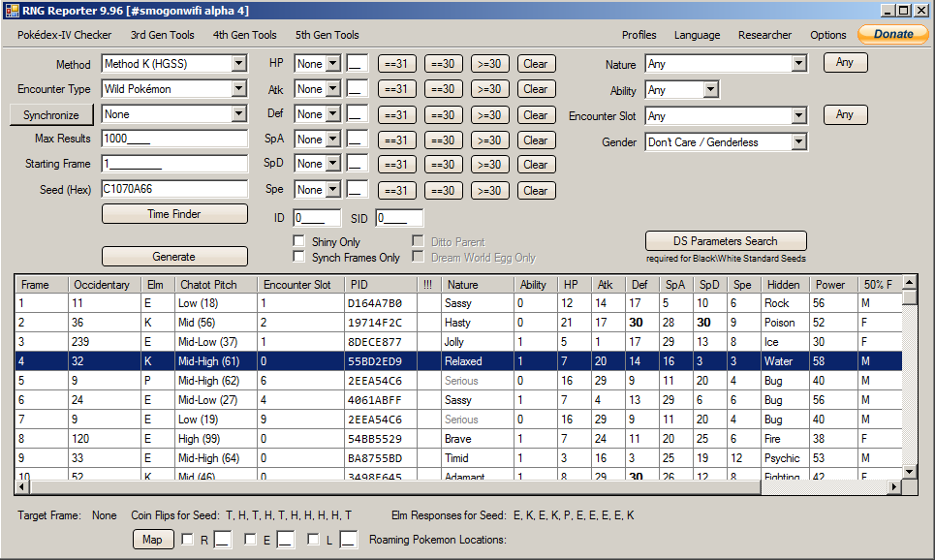Toggle the L roamer checkbox
This screenshot has width=935, height=560.
(313, 539)
